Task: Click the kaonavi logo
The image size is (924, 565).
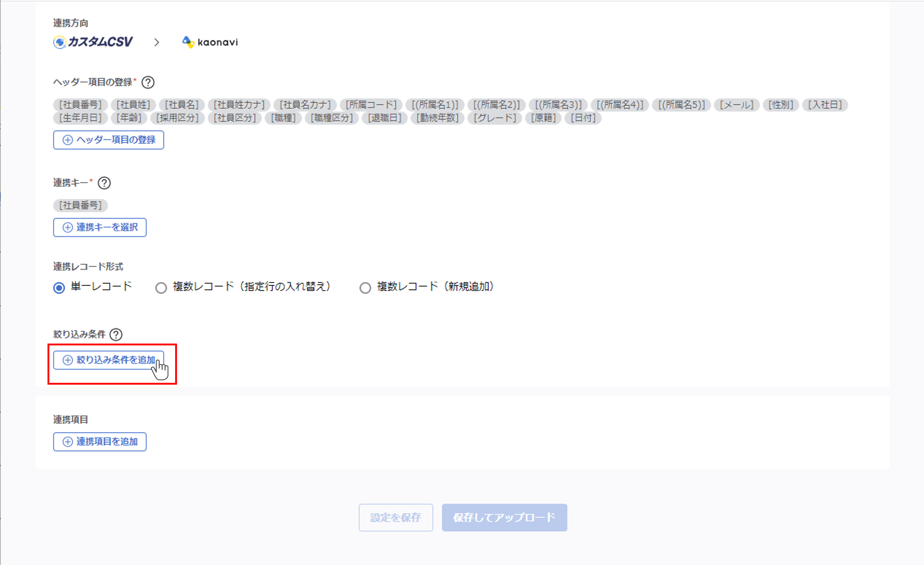Action: tap(210, 42)
